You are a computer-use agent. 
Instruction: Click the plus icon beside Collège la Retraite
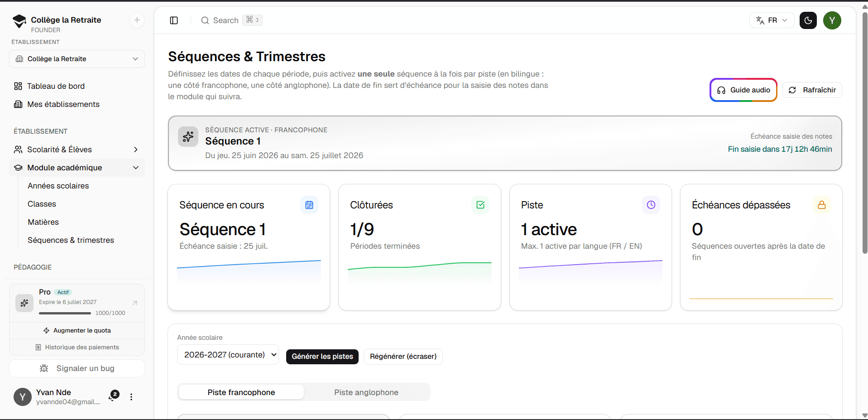click(x=137, y=20)
